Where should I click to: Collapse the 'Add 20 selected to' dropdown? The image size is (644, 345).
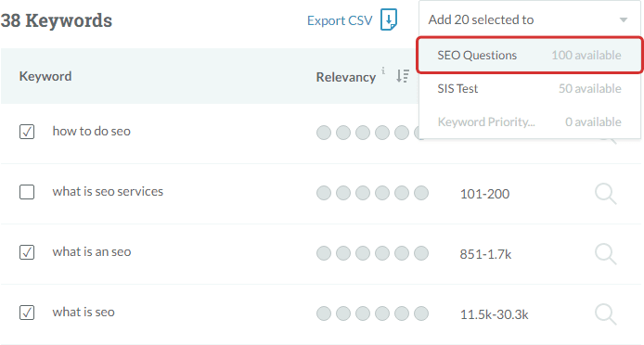(530, 19)
